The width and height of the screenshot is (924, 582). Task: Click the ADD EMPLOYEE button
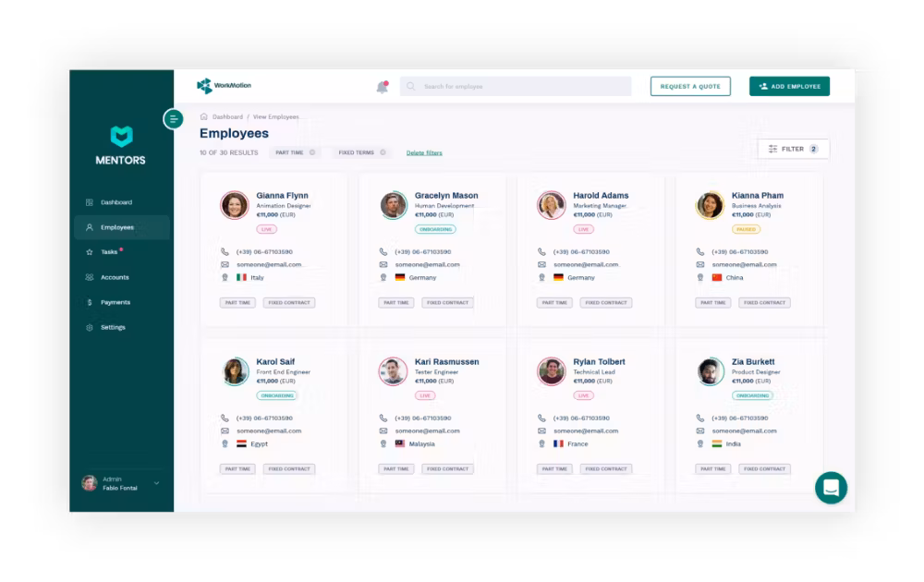tap(789, 85)
